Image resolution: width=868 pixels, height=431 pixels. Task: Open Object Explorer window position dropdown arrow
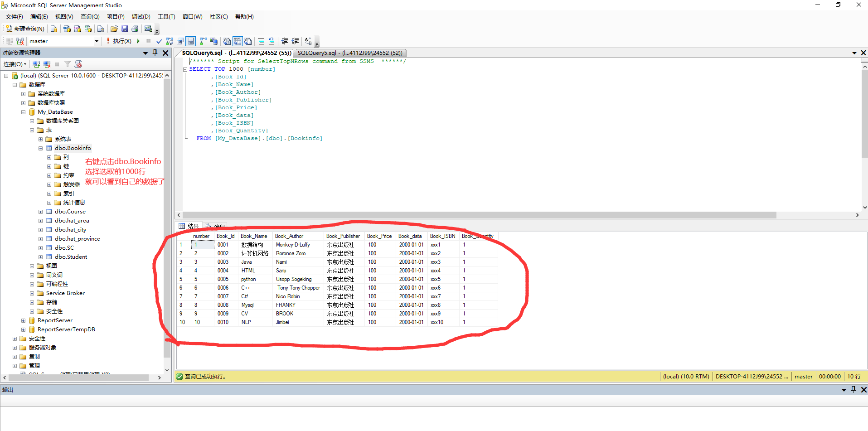[x=145, y=53]
